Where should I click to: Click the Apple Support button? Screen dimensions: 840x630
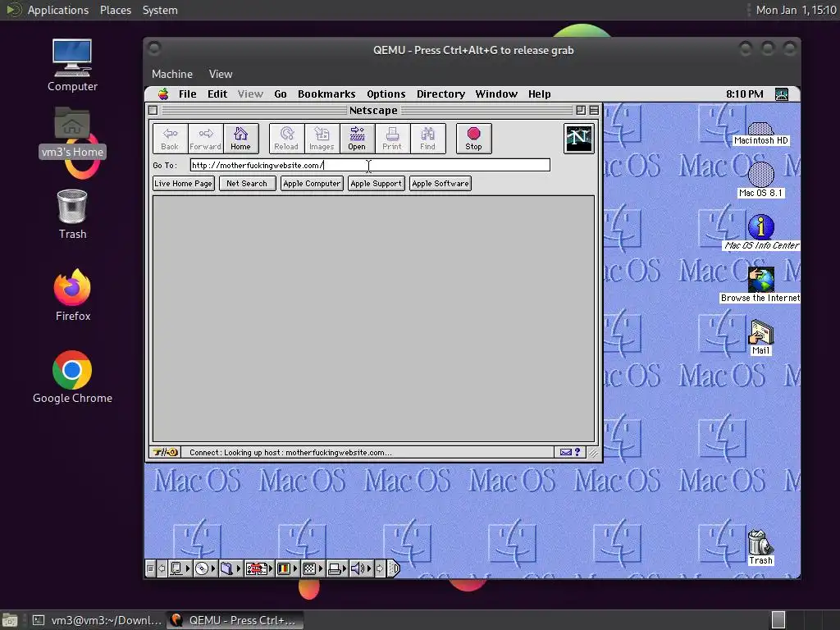pyautogui.click(x=376, y=183)
